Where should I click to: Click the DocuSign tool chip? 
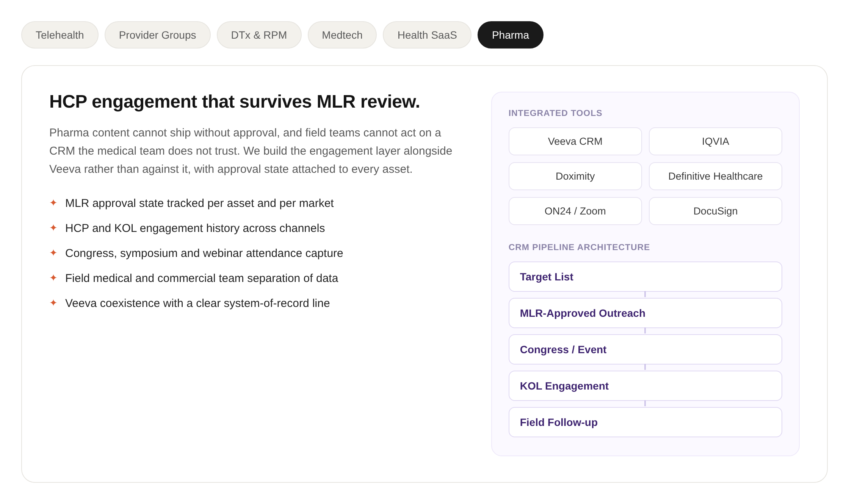click(x=716, y=211)
